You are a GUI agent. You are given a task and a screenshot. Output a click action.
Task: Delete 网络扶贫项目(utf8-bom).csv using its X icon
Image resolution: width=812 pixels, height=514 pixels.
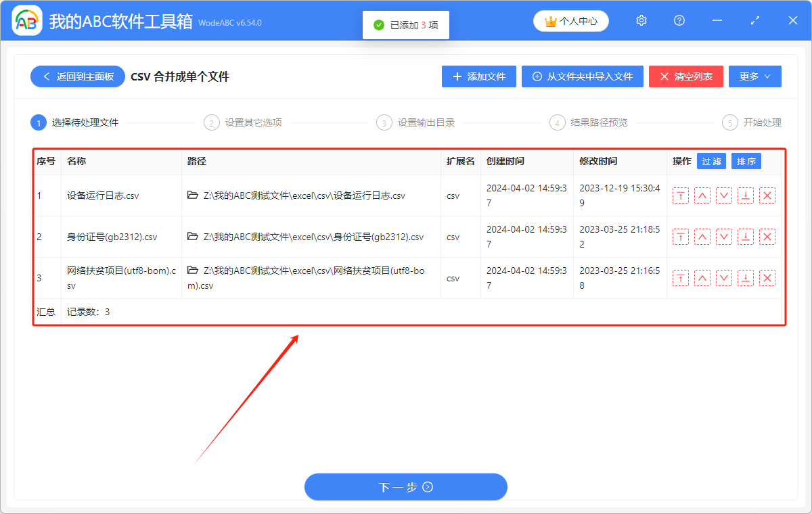pyautogui.click(x=767, y=277)
